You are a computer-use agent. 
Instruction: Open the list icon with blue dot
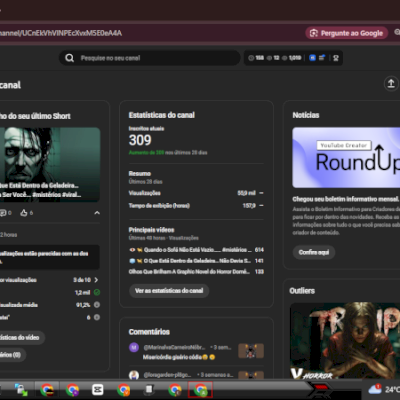pyautogui.click(x=322, y=58)
